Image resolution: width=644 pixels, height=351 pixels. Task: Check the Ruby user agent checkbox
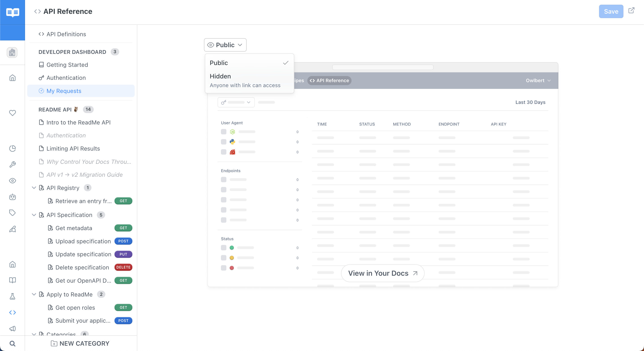coord(224,152)
